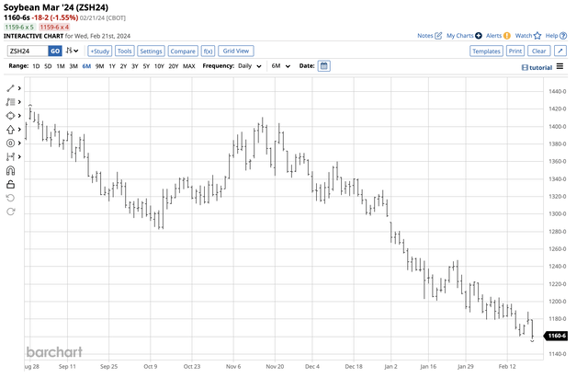Add to Watch star icon
Screen dimensions: 588x389
[537, 36]
